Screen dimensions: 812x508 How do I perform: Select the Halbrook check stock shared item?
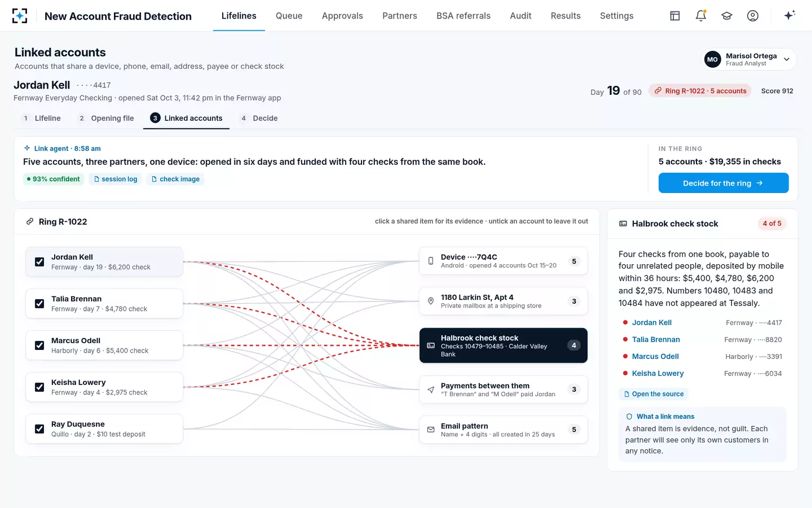(x=504, y=345)
